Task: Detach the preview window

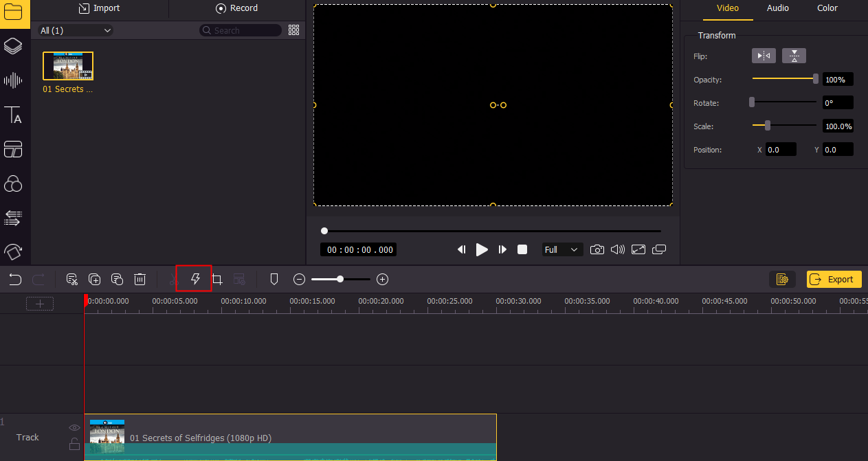Action: [x=659, y=249]
